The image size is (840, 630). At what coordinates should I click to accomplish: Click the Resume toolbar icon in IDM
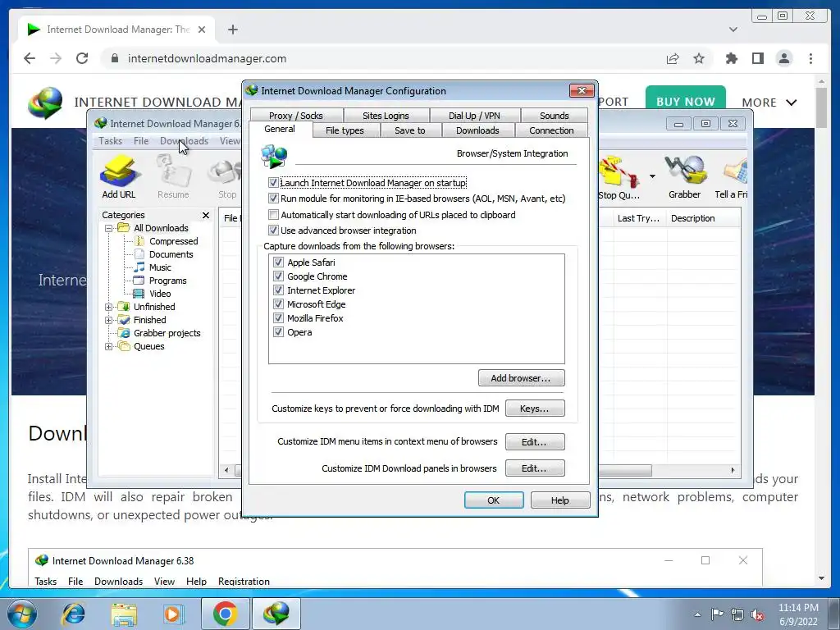173,176
